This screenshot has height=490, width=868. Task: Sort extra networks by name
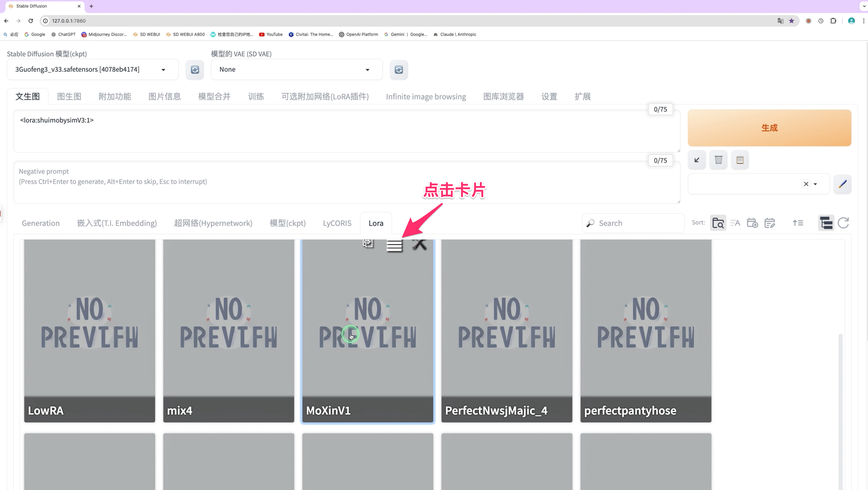click(735, 223)
